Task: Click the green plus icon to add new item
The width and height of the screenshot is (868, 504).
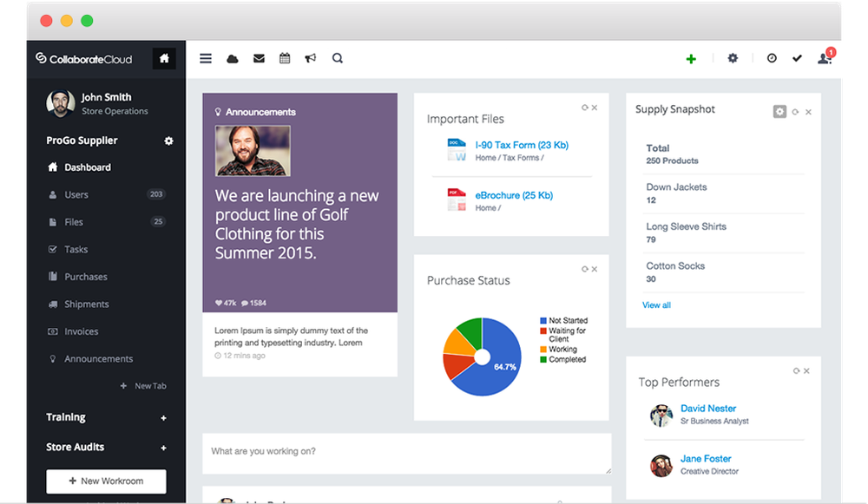Action: point(691,58)
